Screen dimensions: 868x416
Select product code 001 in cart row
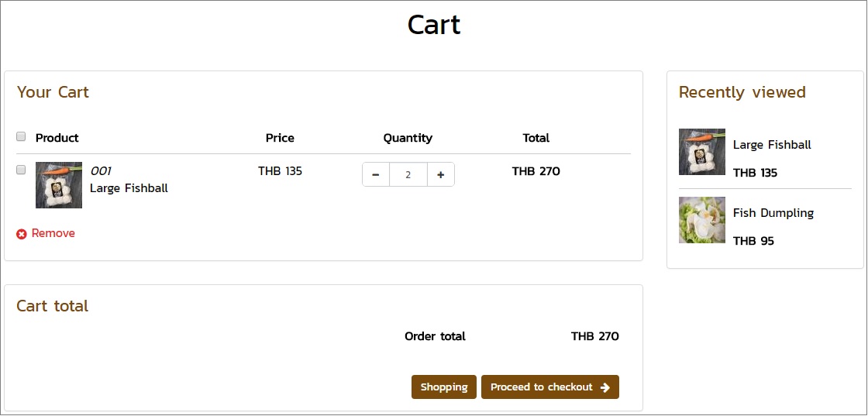coord(101,171)
